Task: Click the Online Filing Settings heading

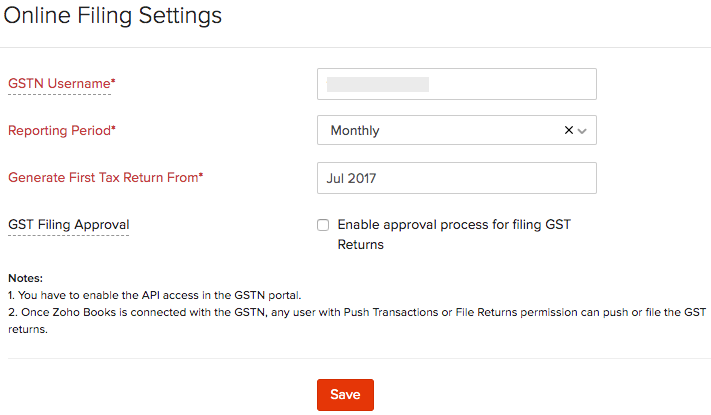Action: (113, 16)
